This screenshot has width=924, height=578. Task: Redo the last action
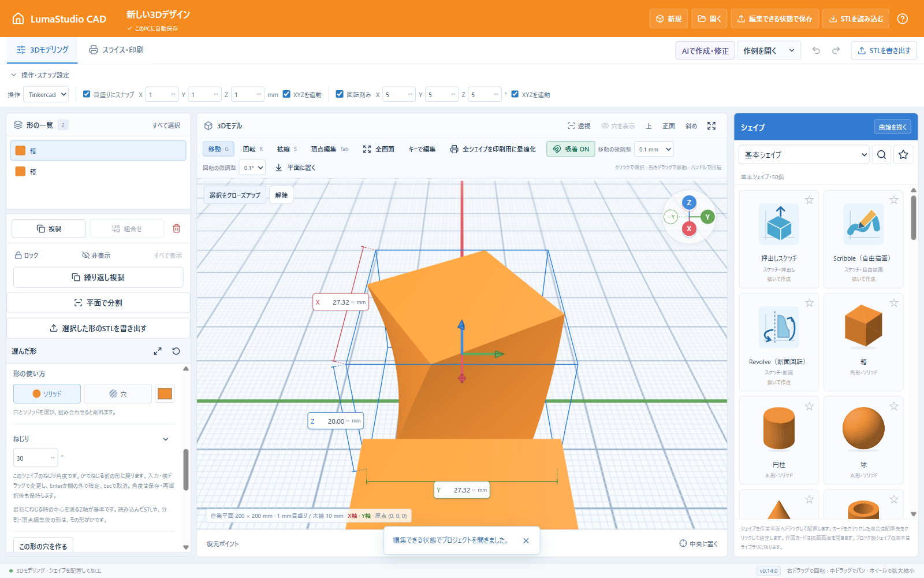tap(836, 50)
